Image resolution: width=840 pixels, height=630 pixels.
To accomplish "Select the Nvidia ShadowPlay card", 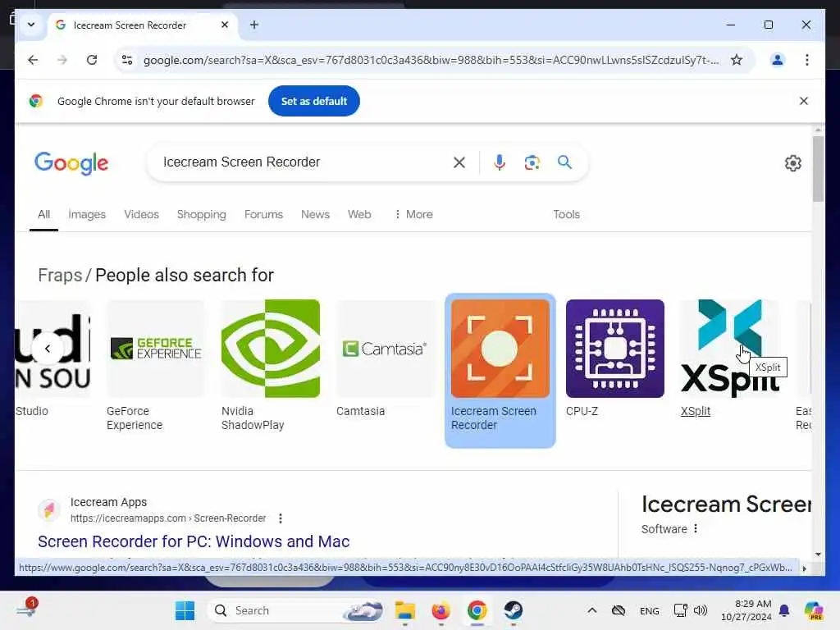I will tap(271, 365).
